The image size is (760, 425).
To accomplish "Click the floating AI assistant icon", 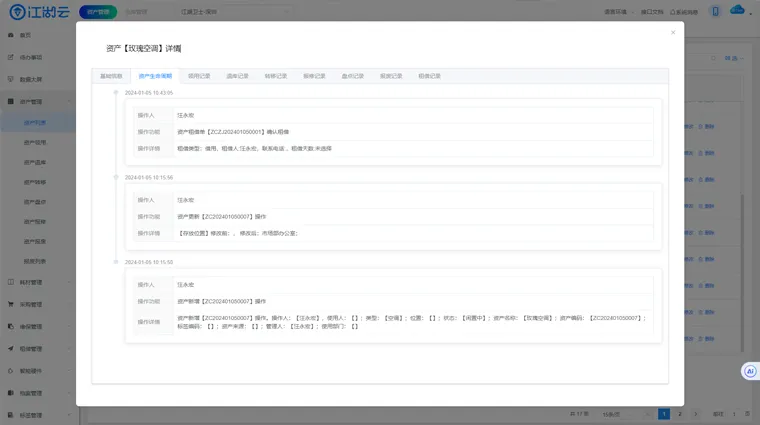I will coord(750,371).
